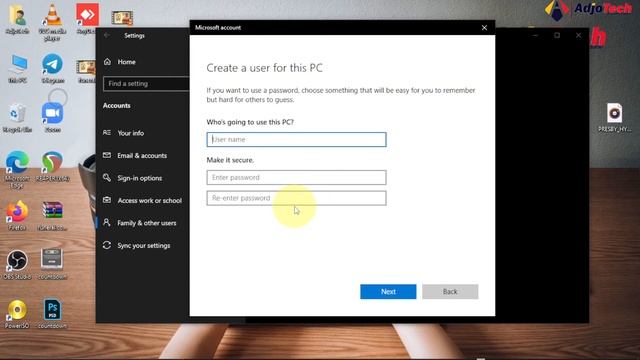Click the Find a setting search box
This screenshot has height=360, width=640.
[146, 84]
